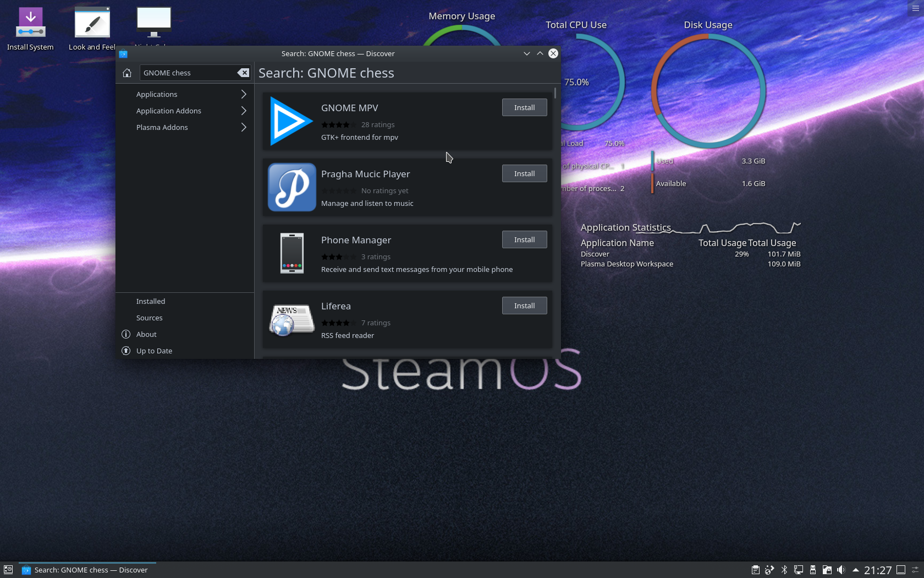Expand Plasma Addons in the sidebar
This screenshot has width=924, height=578.
[x=161, y=127]
